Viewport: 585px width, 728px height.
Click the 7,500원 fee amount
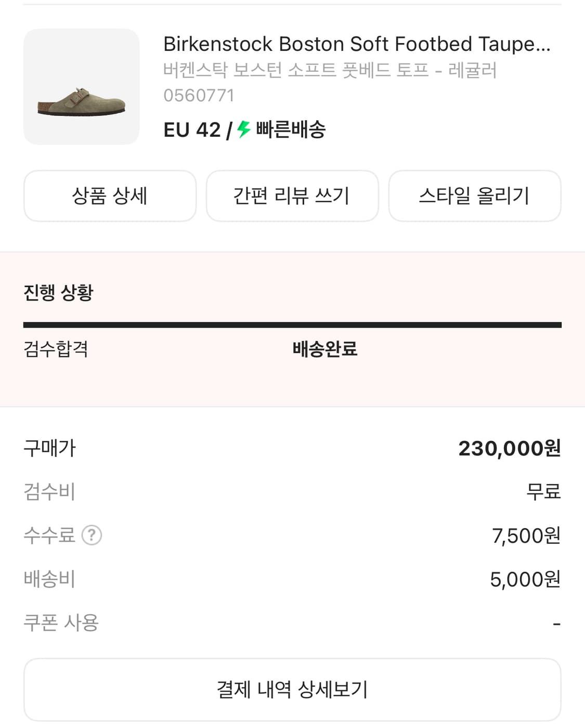tap(526, 536)
